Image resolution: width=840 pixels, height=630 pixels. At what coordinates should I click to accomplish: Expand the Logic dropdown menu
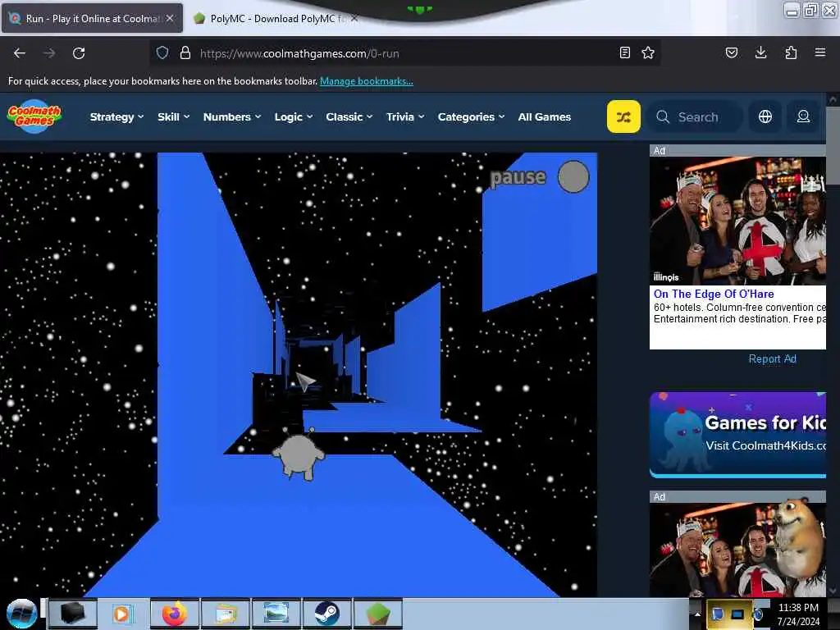(x=294, y=116)
